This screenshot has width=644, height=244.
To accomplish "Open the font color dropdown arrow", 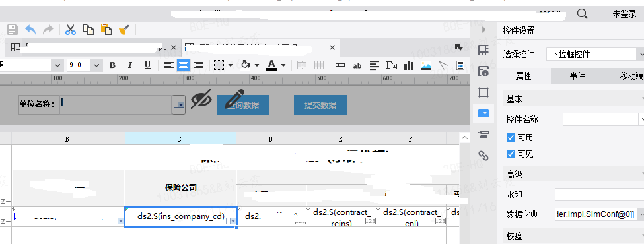I will click(283, 65).
